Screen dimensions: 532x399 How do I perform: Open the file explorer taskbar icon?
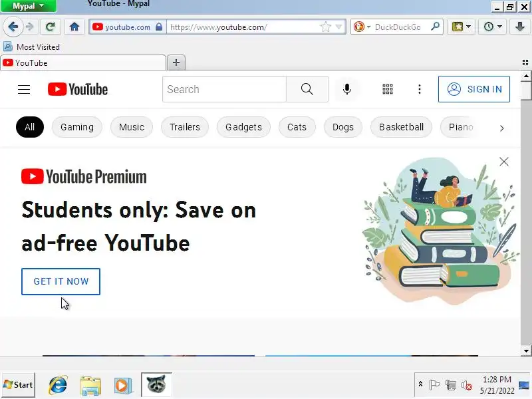pos(90,385)
